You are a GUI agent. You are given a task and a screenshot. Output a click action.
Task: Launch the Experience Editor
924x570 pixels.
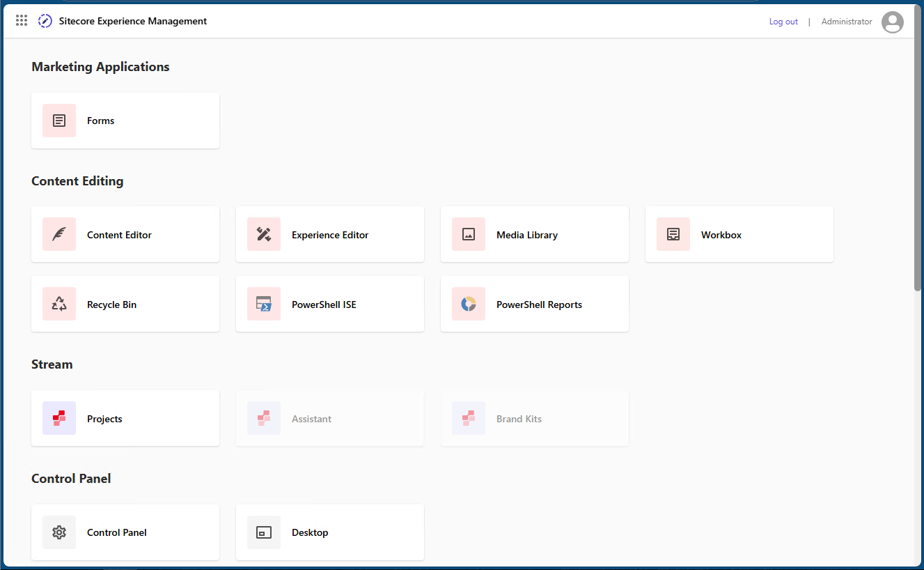[x=330, y=234]
